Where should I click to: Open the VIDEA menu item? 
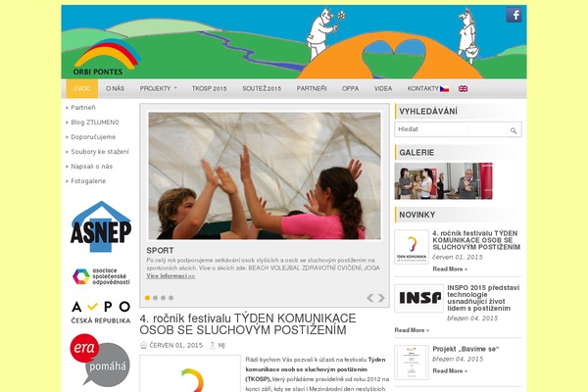[383, 88]
